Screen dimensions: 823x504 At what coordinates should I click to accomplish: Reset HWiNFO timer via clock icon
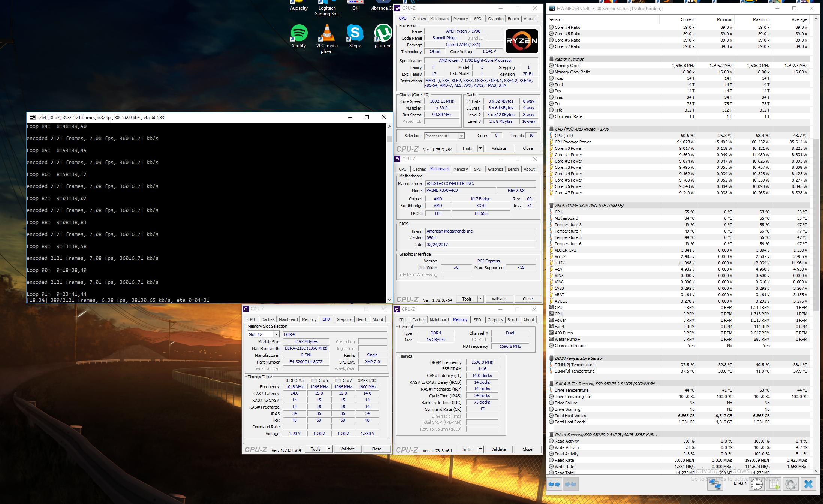click(x=757, y=484)
